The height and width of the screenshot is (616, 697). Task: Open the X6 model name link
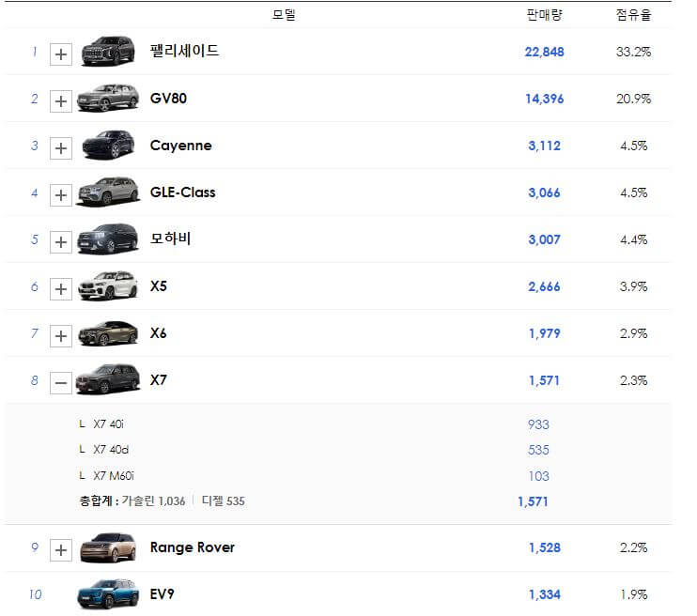158,333
